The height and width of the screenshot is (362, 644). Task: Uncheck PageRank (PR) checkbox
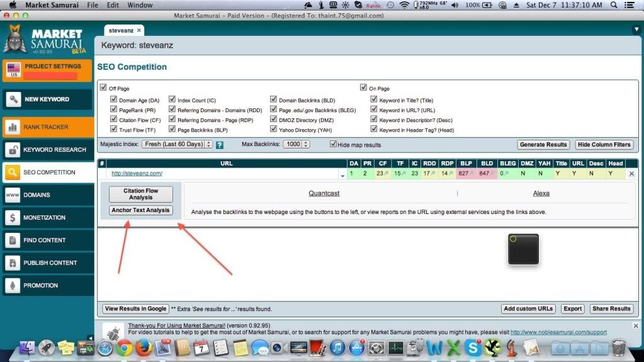(x=113, y=109)
